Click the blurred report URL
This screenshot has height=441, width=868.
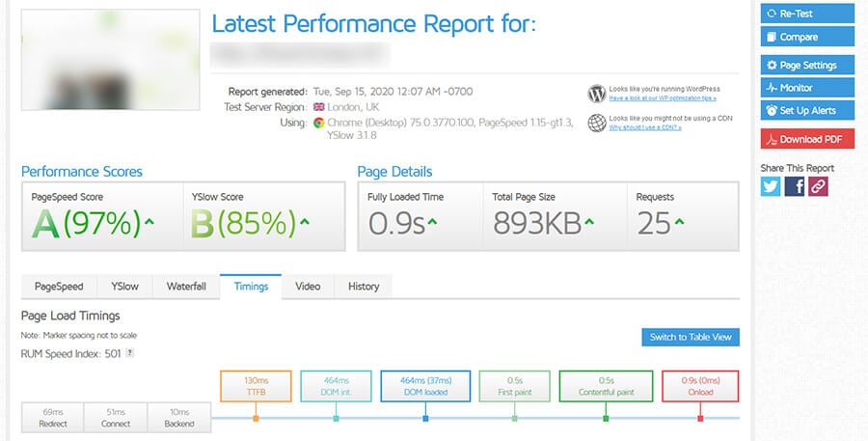click(x=300, y=54)
